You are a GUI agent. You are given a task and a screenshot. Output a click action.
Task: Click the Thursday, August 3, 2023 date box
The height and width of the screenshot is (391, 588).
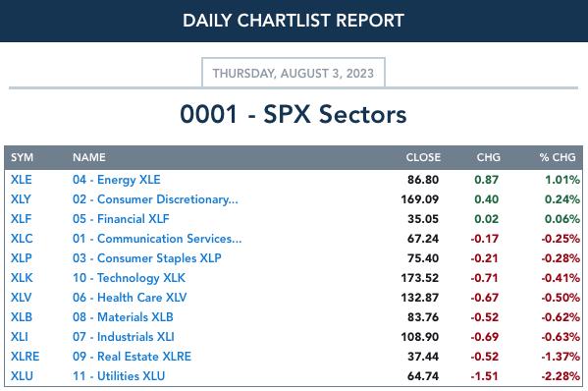click(x=294, y=73)
